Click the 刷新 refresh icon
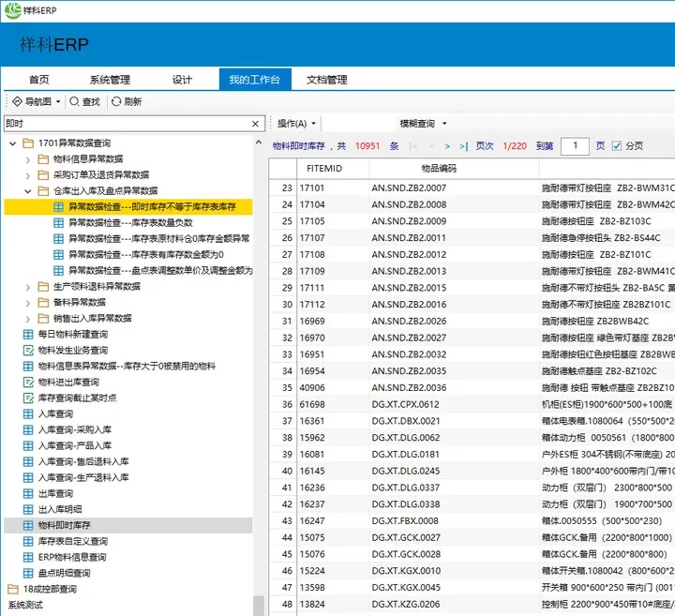The height and width of the screenshot is (616, 675). (x=116, y=101)
